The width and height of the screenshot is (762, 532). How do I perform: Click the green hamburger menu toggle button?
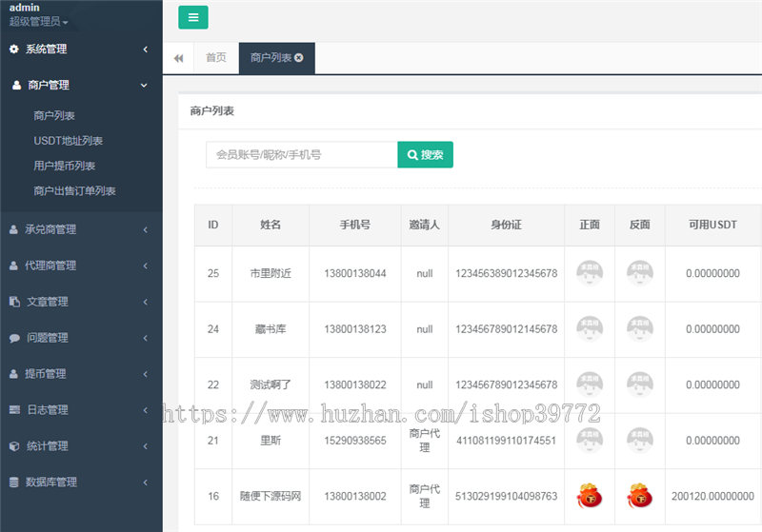coord(192,17)
